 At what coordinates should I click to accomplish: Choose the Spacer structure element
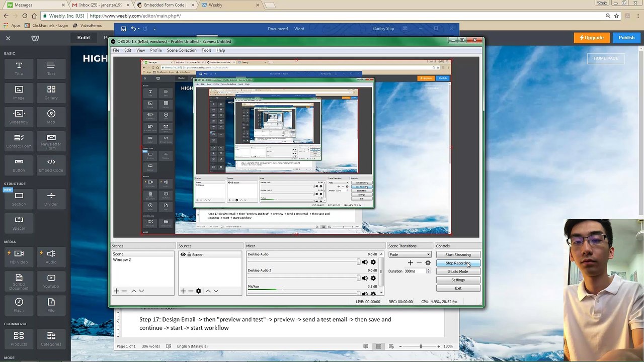pos(19,223)
